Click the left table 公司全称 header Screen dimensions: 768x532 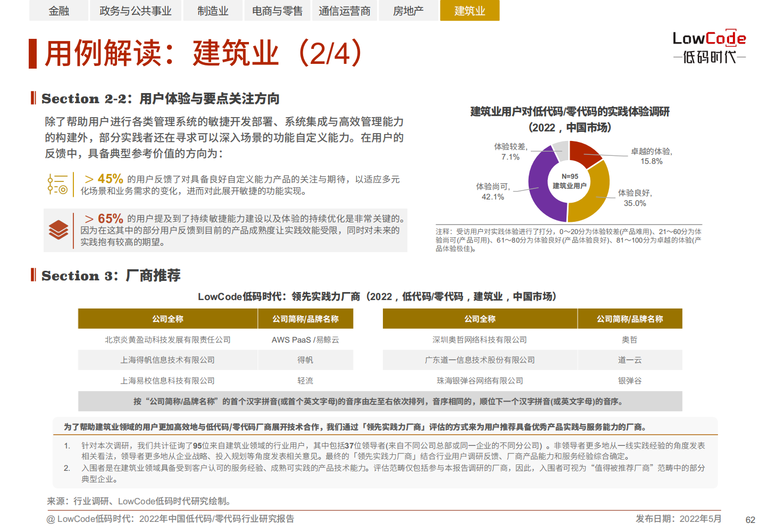point(168,319)
